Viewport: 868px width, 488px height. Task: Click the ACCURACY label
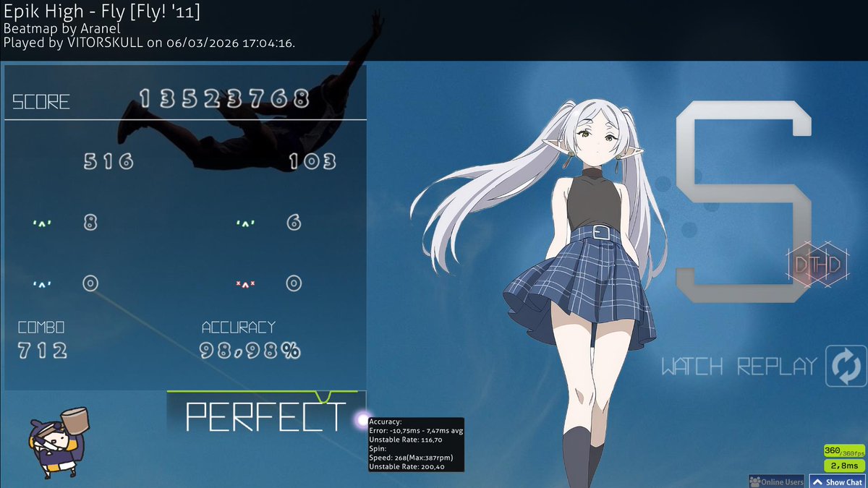pos(239,328)
